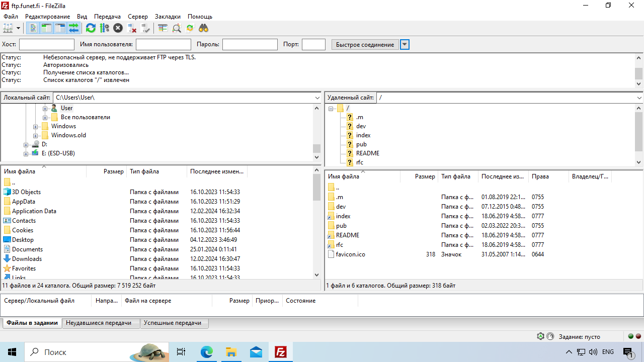Toggle processing of the transfer queue
This screenshot has width=644, height=362.
104,28
